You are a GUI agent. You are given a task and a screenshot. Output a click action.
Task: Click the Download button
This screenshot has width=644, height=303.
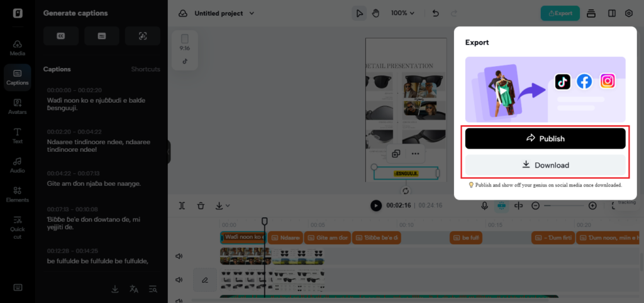coord(545,165)
